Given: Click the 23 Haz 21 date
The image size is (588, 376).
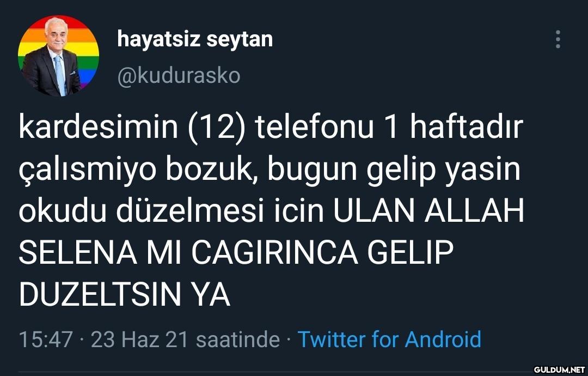Looking at the screenshot, I should coord(139,339).
